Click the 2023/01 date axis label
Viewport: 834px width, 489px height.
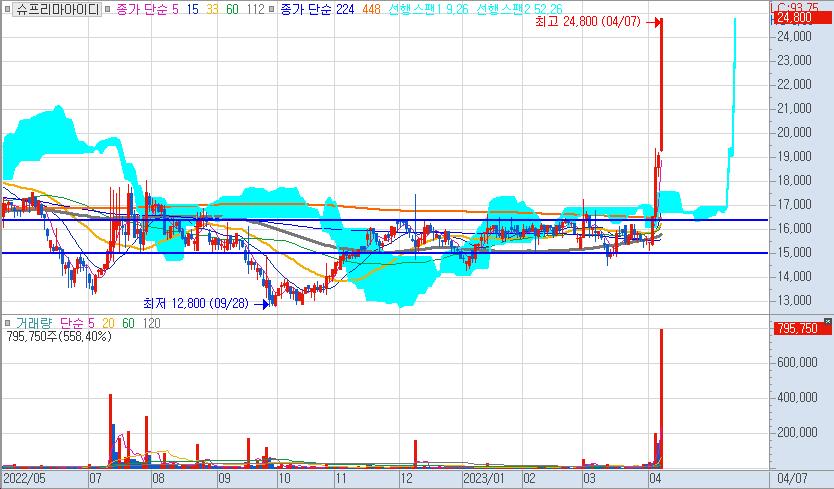485,478
